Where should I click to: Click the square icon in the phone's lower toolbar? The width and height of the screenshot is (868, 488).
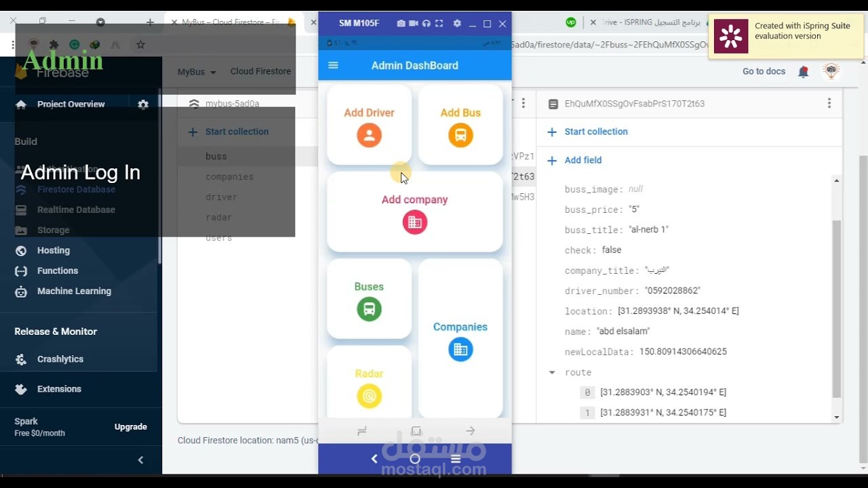click(x=416, y=430)
